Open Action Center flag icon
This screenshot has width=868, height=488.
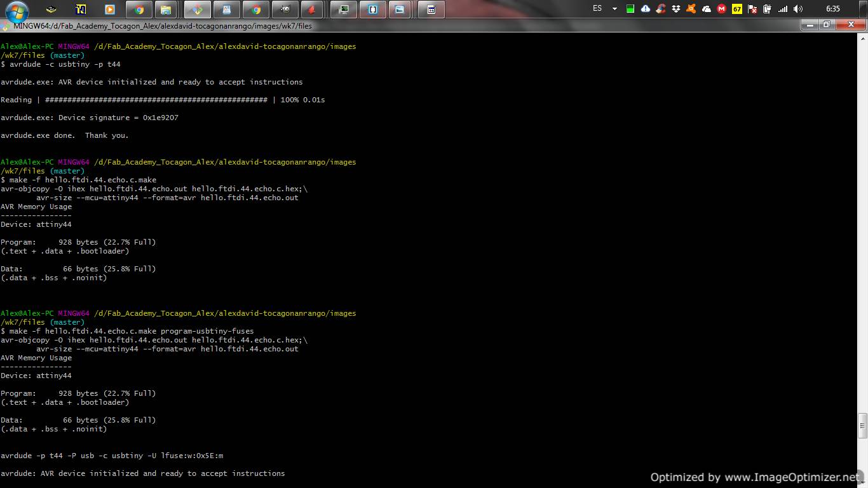tap(752, 9)
